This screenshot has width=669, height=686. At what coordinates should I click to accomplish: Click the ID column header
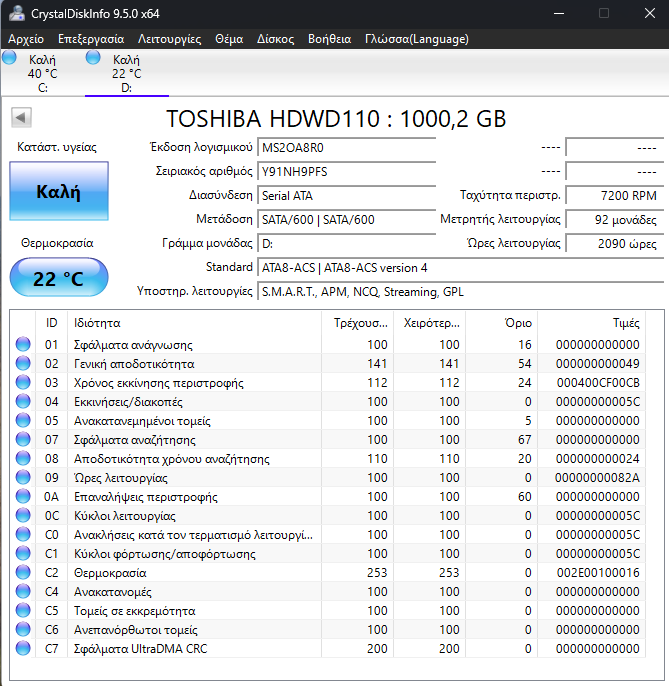point(52,323)
